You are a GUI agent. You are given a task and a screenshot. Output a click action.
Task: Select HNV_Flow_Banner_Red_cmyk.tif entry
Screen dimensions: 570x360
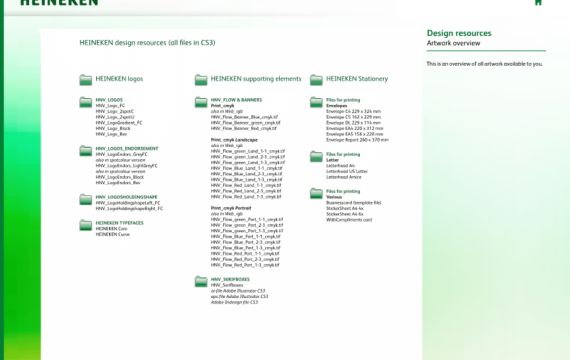(244, 128)
